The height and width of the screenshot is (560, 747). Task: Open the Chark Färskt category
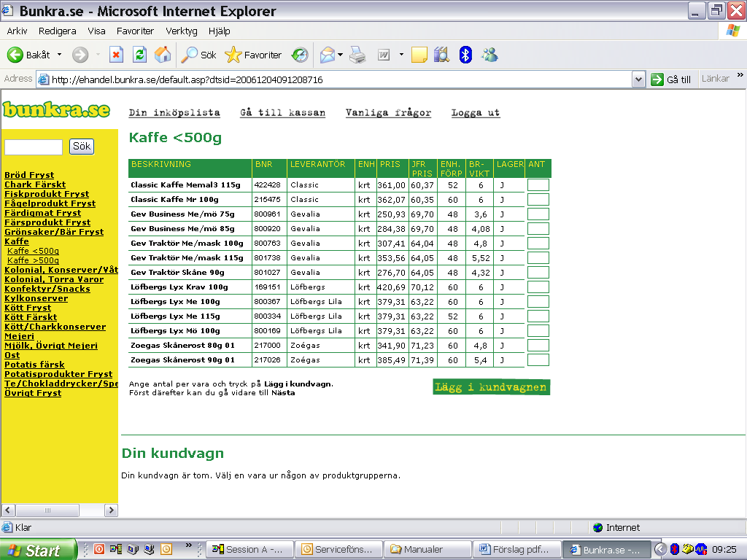click(35, 184)
